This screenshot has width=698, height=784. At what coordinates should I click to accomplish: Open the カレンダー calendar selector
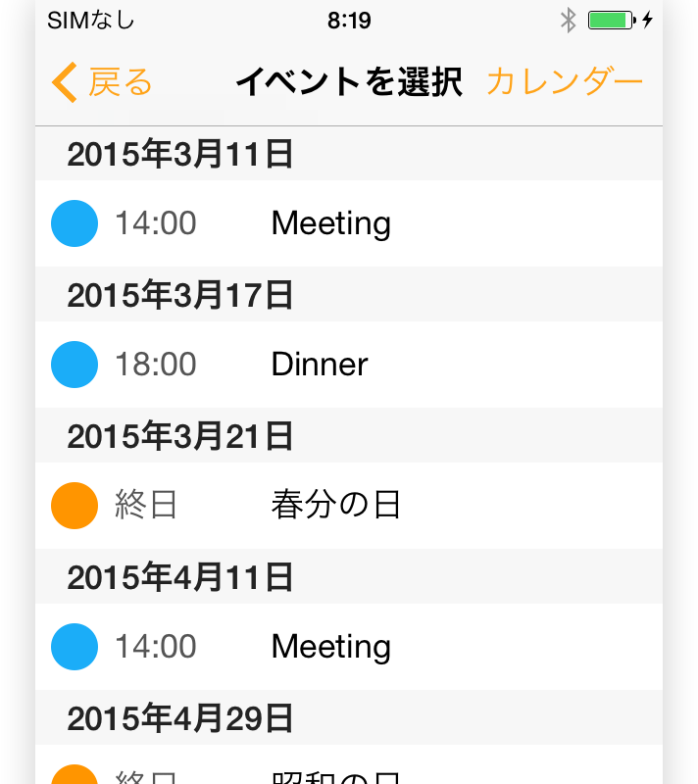tap(565, 81)
